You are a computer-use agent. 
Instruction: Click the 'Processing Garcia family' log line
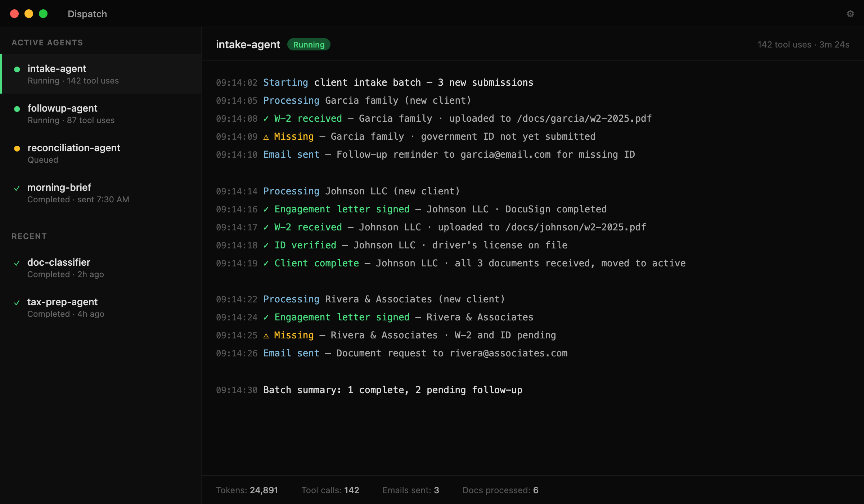tap(343, 100)
